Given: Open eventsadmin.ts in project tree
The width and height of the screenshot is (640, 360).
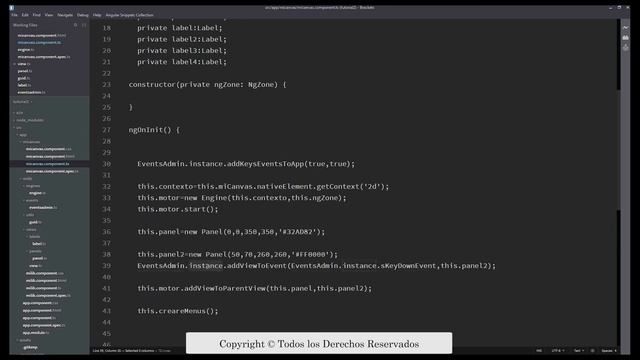Looking at the screenshot, I should pos(43,208).
